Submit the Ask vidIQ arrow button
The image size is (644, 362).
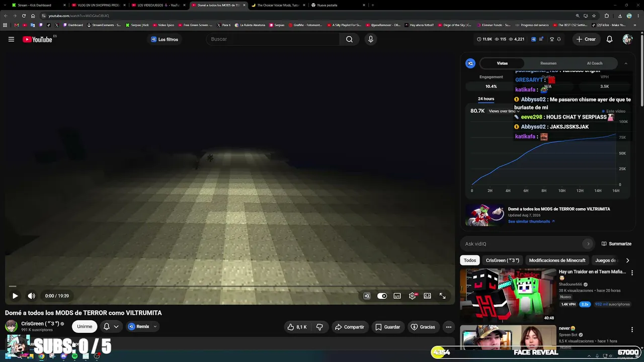588,244
